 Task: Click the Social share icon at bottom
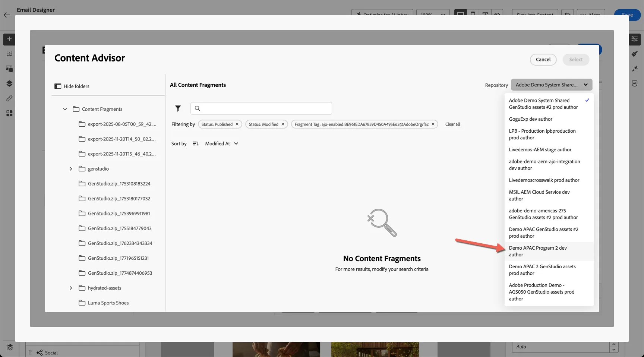(x=40, y=353)
